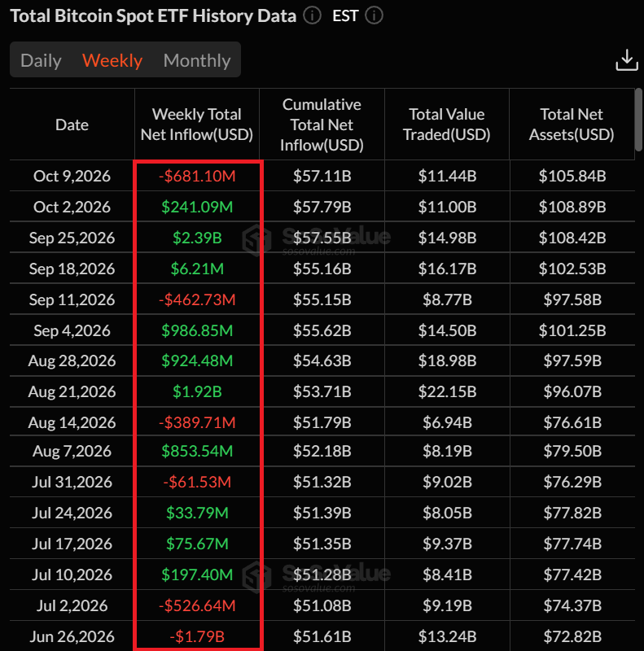Open the Monthly tab
Viewport: 644px width, 651px height.
point(197,60)
